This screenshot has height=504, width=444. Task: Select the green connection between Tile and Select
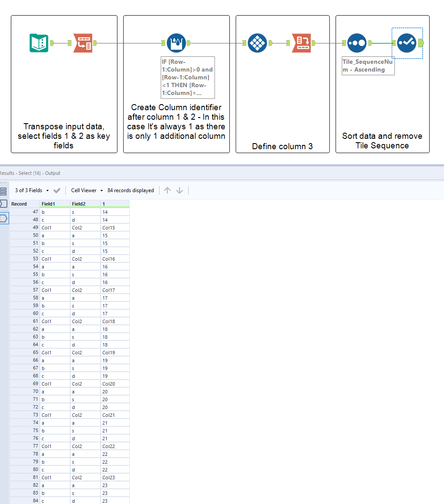click(x=382, y=43)
